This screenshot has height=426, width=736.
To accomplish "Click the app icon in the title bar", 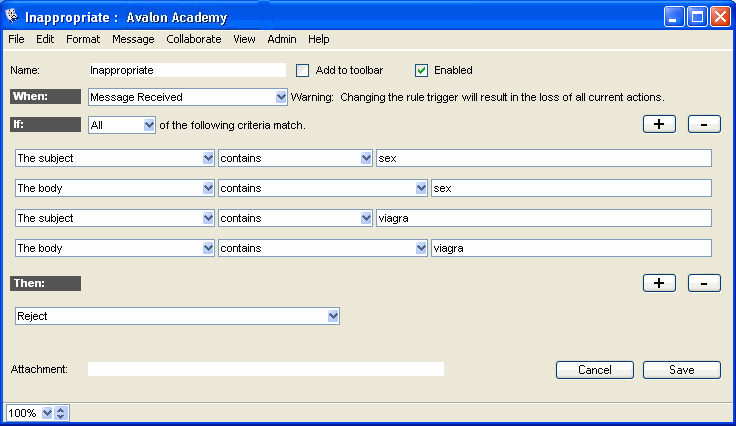I will click(13, 17).
